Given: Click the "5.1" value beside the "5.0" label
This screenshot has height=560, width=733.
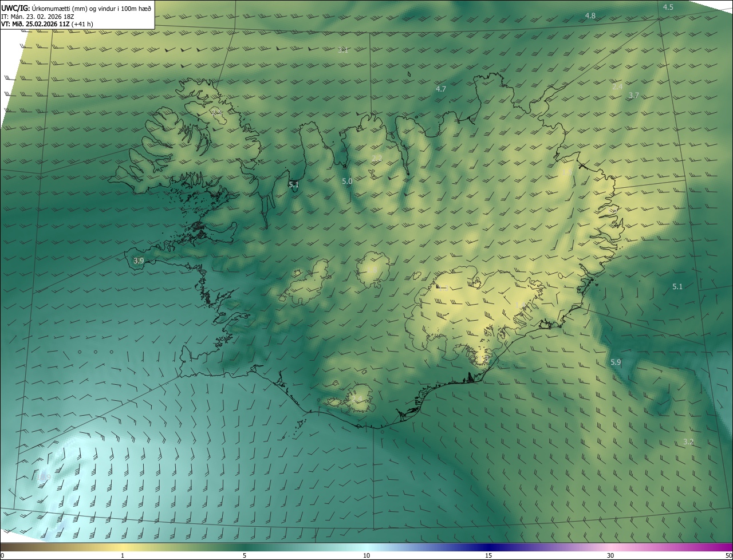Looking at the screenshot, I should 294,184.
